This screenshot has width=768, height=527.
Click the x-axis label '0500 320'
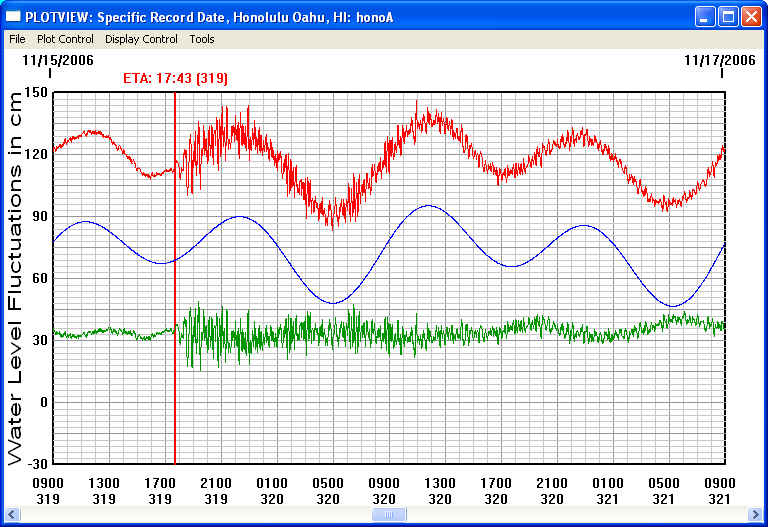(x=328, y=491)
